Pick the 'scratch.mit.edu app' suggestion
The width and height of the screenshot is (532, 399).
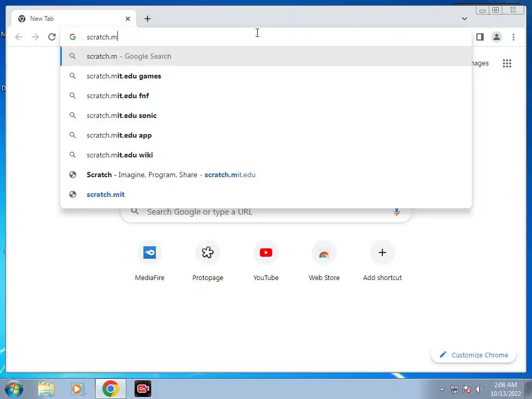coord(265,135)
